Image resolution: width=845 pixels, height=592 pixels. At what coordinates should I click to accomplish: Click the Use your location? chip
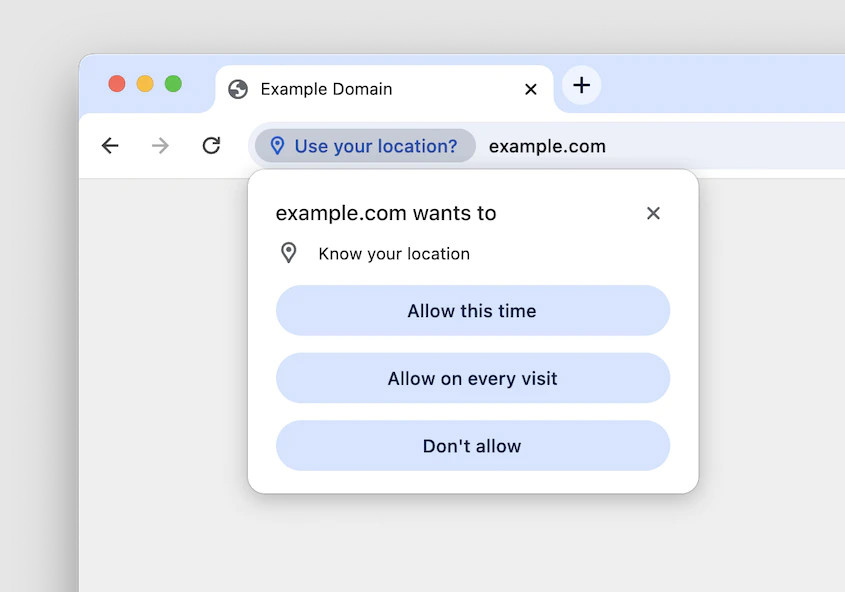365,145
